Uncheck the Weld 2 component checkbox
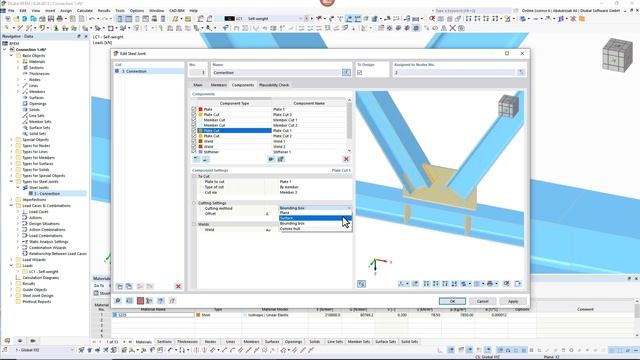640x360 pixels. click(194, 147)
